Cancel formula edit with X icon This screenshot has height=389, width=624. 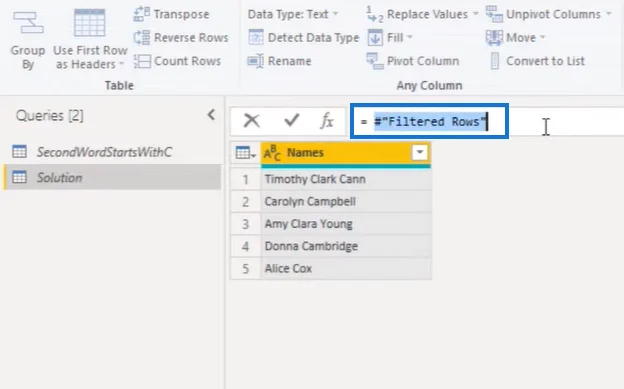pos(252,120)
